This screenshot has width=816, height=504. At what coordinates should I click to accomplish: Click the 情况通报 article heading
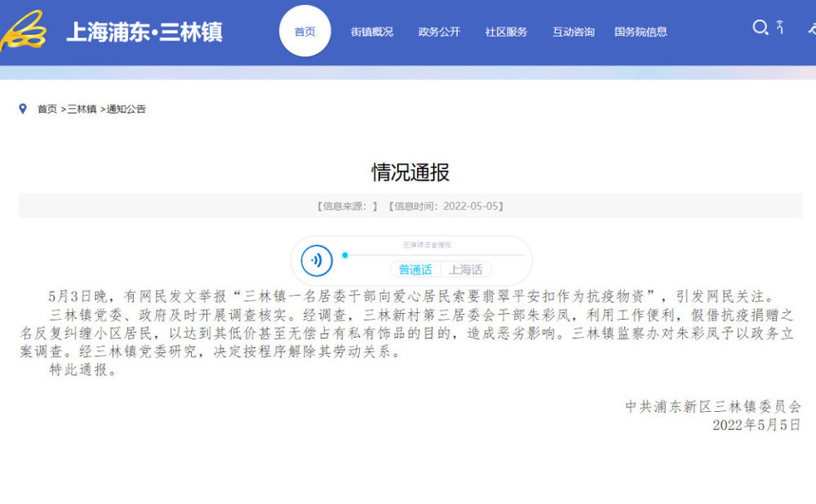pyautogui.click(x=410, y=172)
